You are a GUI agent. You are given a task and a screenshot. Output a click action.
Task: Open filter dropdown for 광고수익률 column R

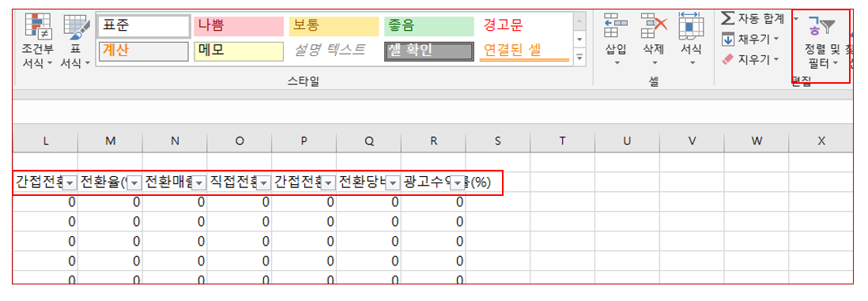(x=459, y=183)
